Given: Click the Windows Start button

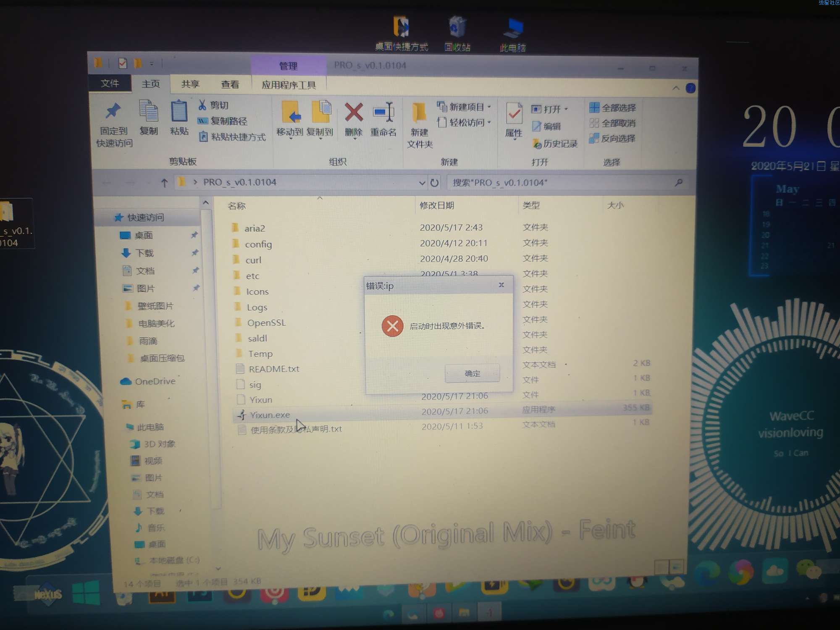Looking at the screenshot, I should (x=86, y=593).
